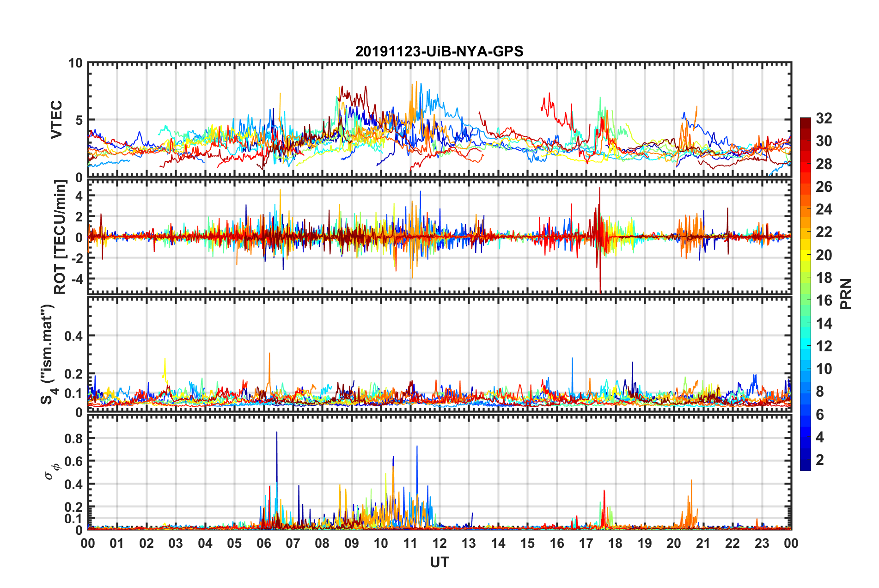Click sigma phi y-axis tick 0.4
879x588 pixels.
click(74, 484)
